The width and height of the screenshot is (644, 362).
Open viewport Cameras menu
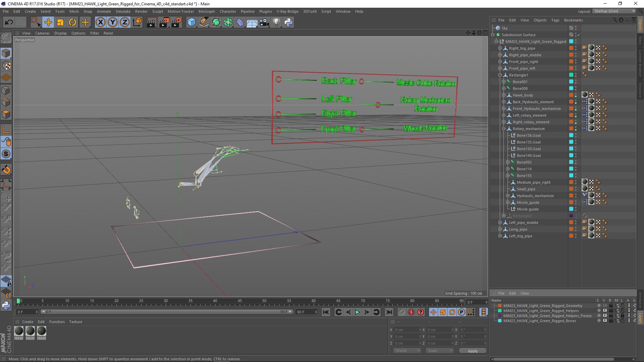[x=42, y=33]
